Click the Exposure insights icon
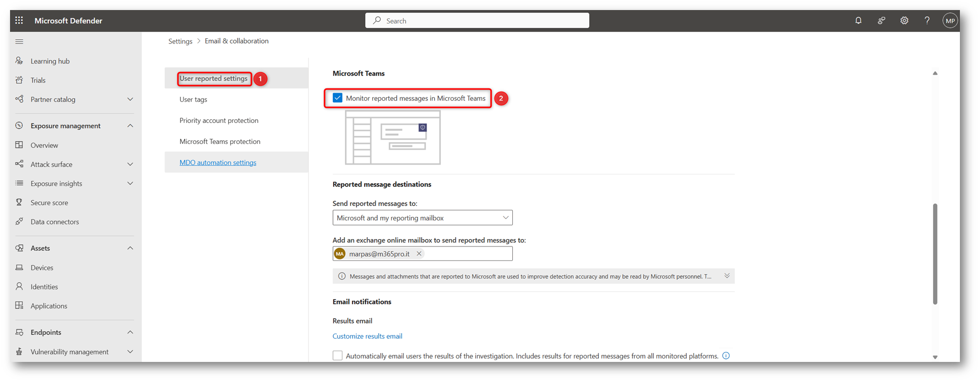 [x=19, y=183]
